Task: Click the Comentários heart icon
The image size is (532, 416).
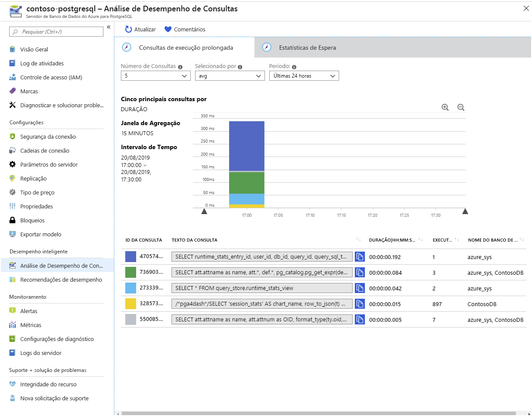Action: (x=168, y=29)
